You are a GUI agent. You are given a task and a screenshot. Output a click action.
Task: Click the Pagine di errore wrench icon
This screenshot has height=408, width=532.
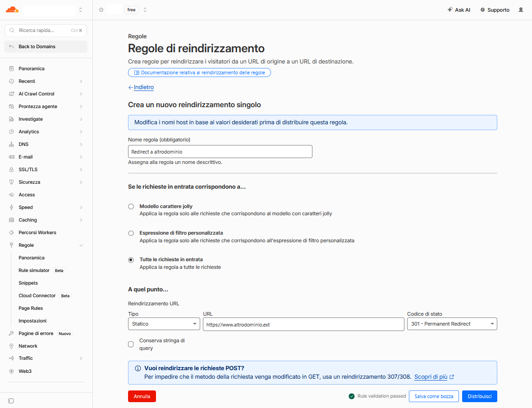click(12, 333)
